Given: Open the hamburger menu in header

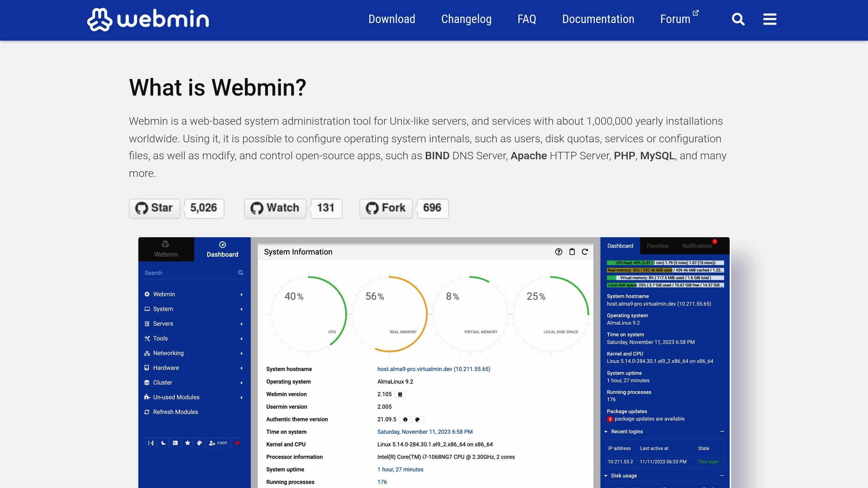Looking at the screenshot, I should point(770,19).
